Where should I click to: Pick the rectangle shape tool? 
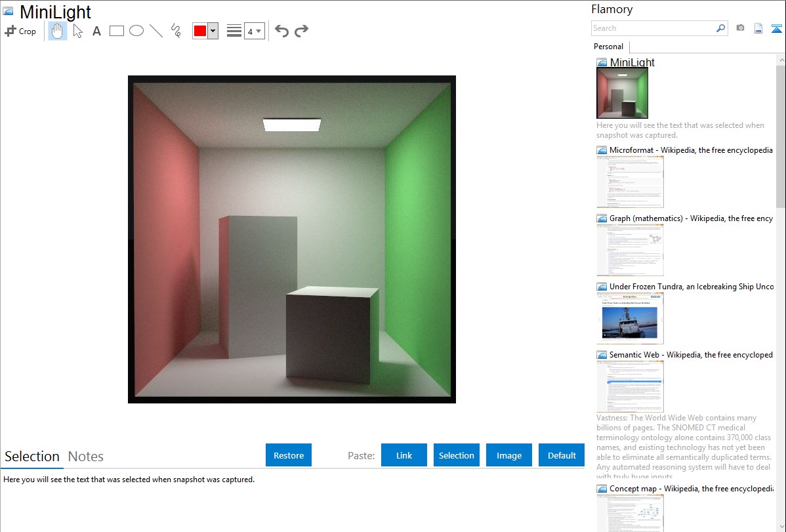(117, 31)
